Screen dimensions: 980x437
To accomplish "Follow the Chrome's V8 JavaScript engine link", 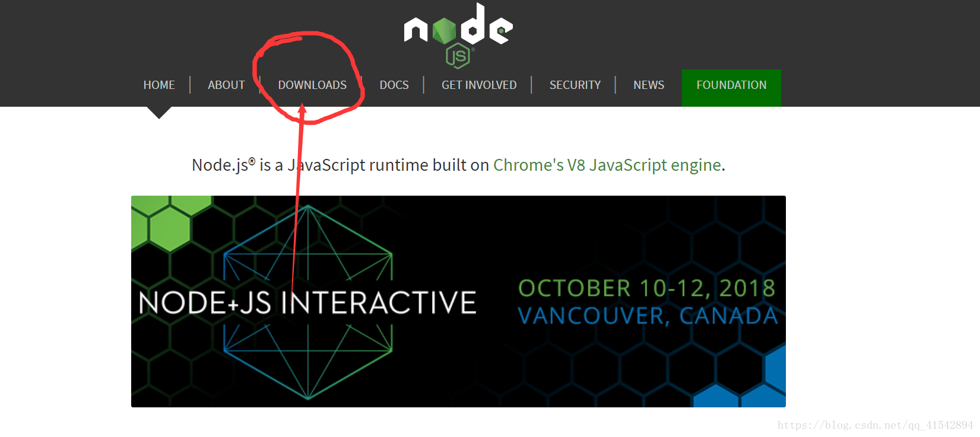I will pos(607,165).
